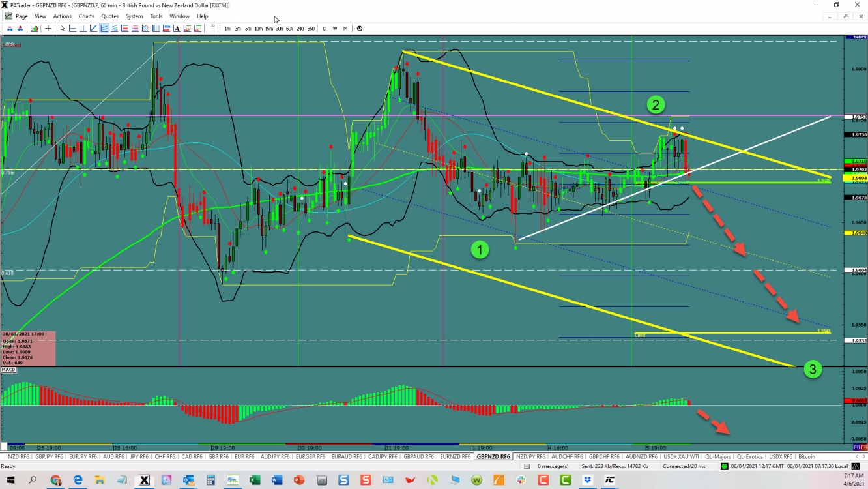
Task: Open Windows Start menu
Action: click(x=10, y=481)
